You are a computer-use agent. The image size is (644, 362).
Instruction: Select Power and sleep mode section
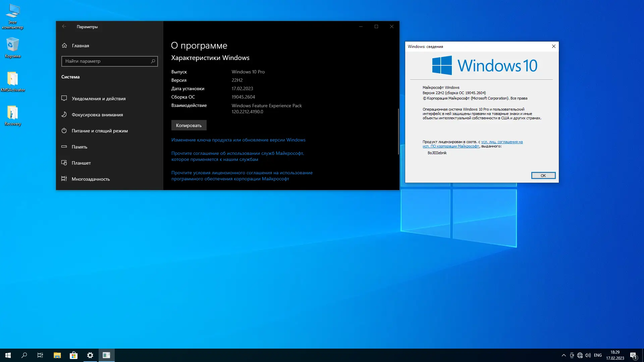point(99,131)
